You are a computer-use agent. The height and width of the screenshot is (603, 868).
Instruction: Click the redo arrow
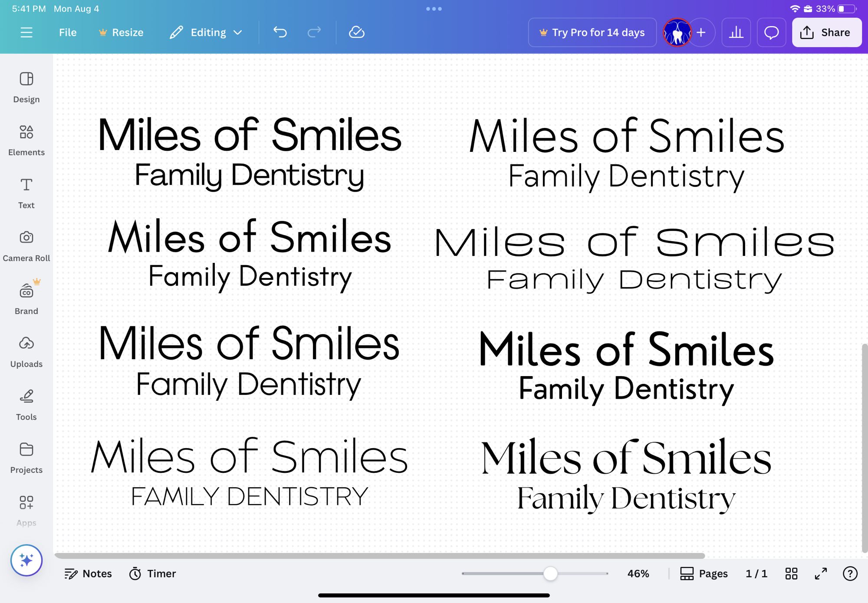pos(314,33)
